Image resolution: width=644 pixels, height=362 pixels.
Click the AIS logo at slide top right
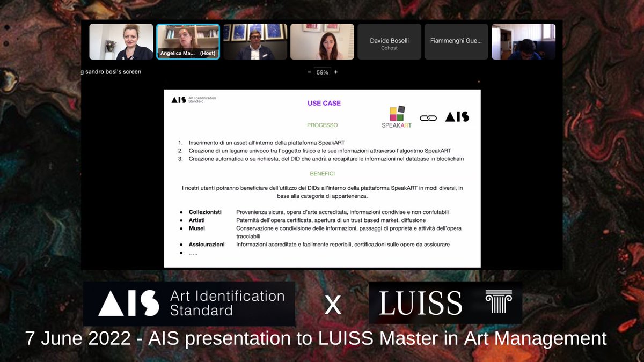tap(457, 116)
